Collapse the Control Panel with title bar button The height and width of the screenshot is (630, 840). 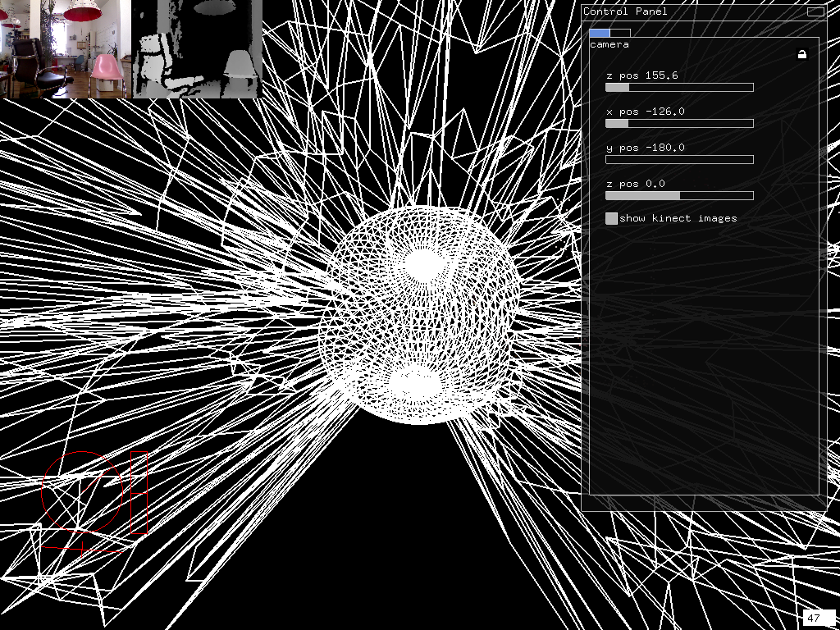[815, 11]
